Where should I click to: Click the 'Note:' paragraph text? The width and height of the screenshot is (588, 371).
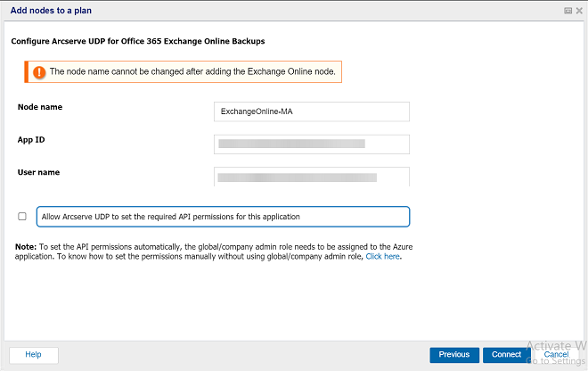(x=214, y=251)
